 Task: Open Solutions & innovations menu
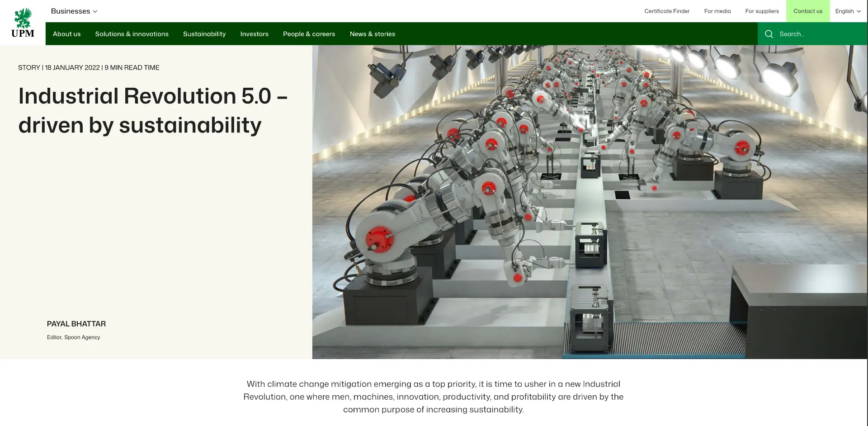coord(132,34)
